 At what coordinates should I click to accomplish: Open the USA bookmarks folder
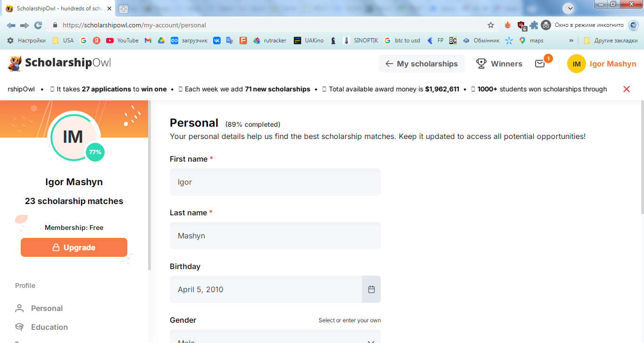click(63, 41)
